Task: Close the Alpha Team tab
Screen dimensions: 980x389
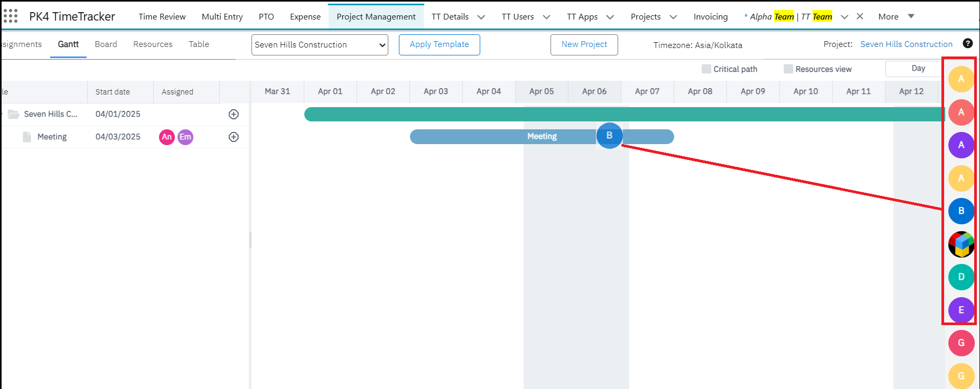Action: (x=860, y=16)
